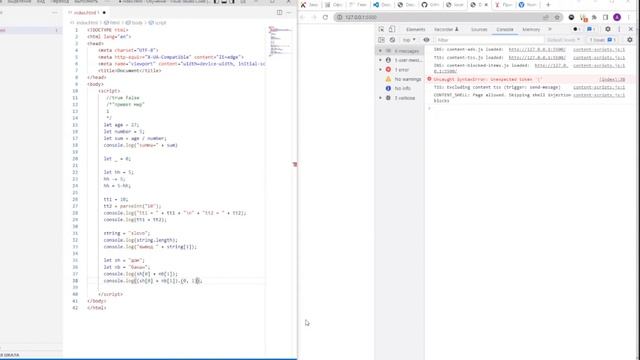Open VS Code editor More Actions ellipsis

click(289, 12)
